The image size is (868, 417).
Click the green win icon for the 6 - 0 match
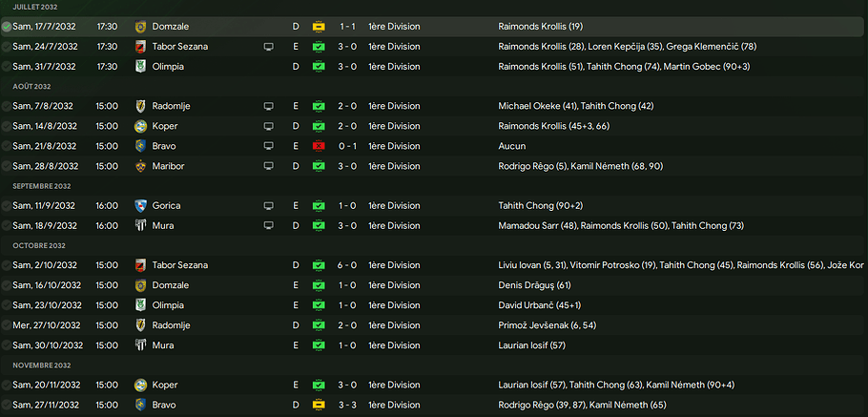[319, 265]
